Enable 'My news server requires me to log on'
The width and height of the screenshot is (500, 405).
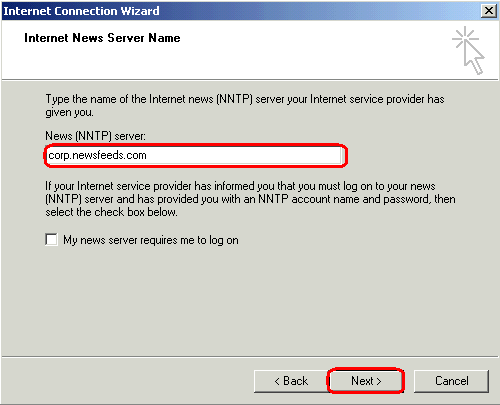coord(51,240)
